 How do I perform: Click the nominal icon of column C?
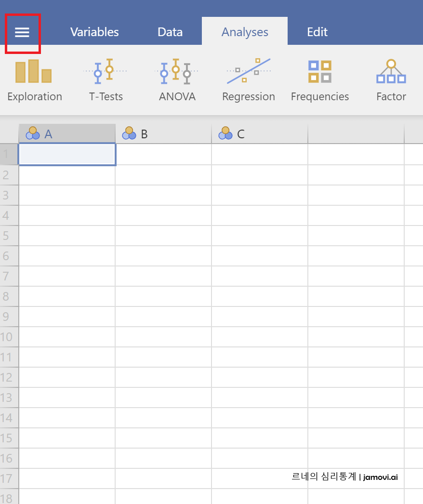coord(225,133)
